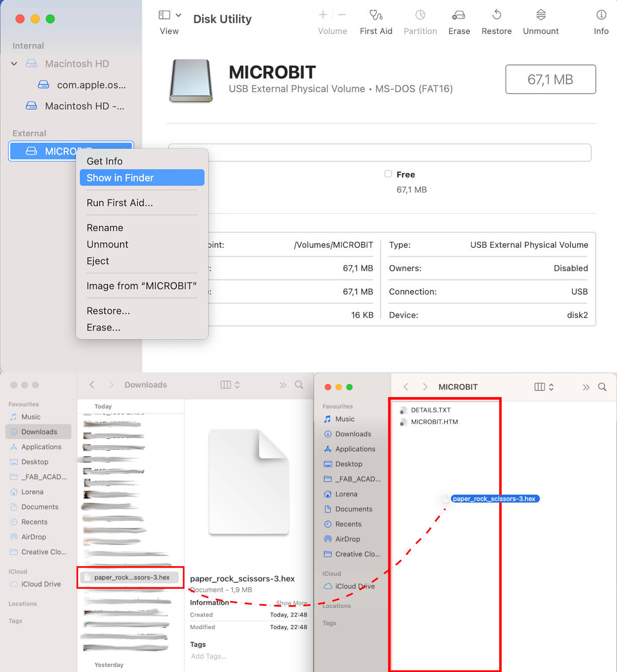Click the Free space legend checkbox
617x672 pixels.
(x=388, y=174)
